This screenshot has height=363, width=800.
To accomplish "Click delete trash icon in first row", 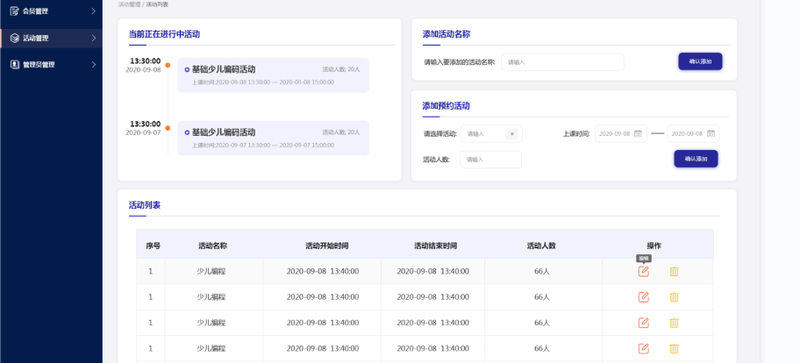I will [674, 271].
